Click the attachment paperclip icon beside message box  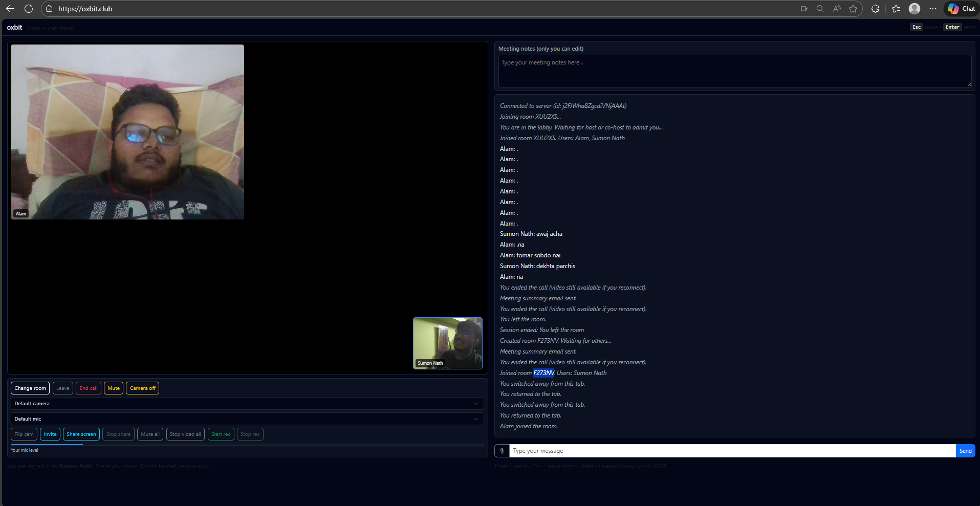pos(502,451)
